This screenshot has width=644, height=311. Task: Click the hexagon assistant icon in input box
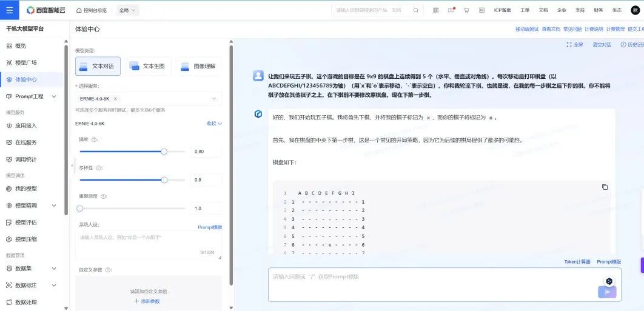[609, 281]
